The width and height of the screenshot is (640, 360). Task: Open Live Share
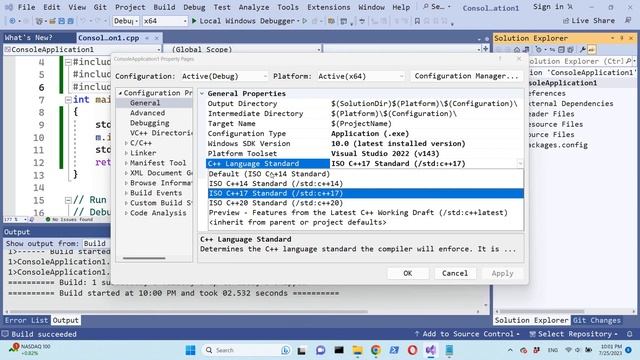tap(589, 20)
